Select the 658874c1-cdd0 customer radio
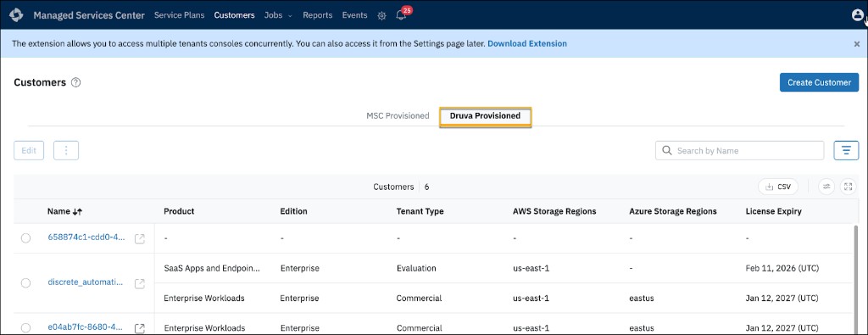 [x=25, y=238]
